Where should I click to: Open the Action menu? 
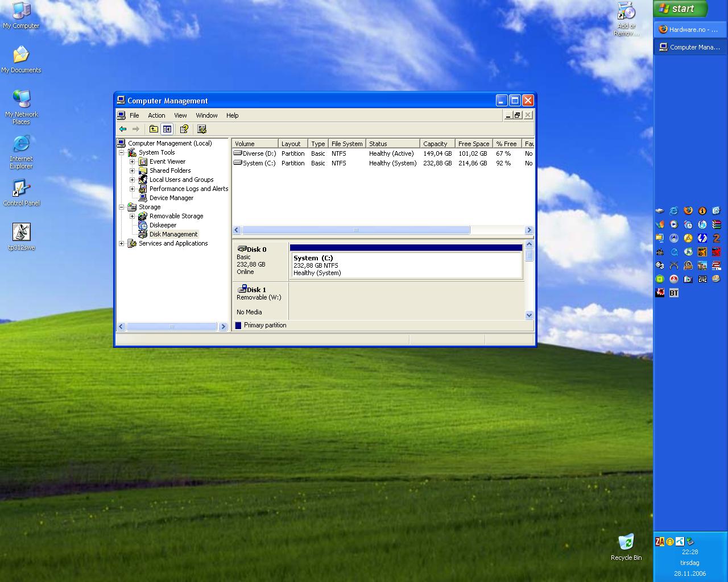pyautogui.click(x=156, y=115)
